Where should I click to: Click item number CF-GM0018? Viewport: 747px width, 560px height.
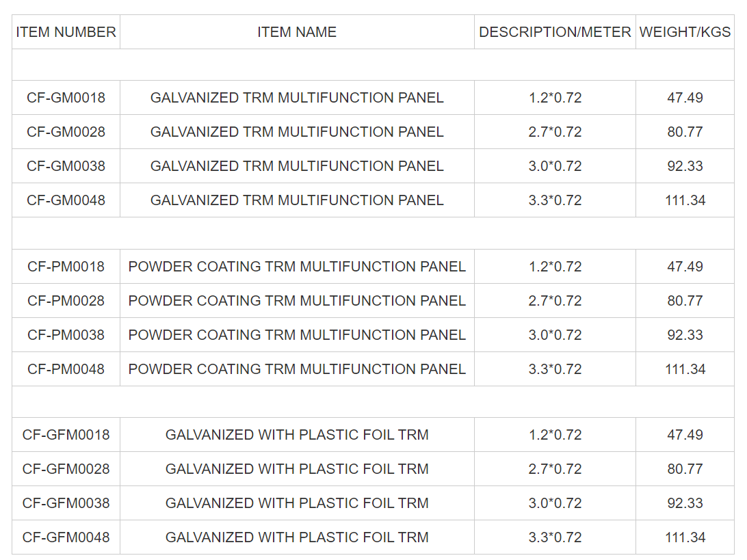(66, 98)
